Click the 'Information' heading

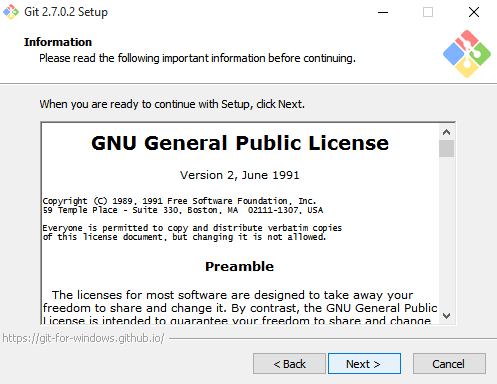click(x=58, y=42)
